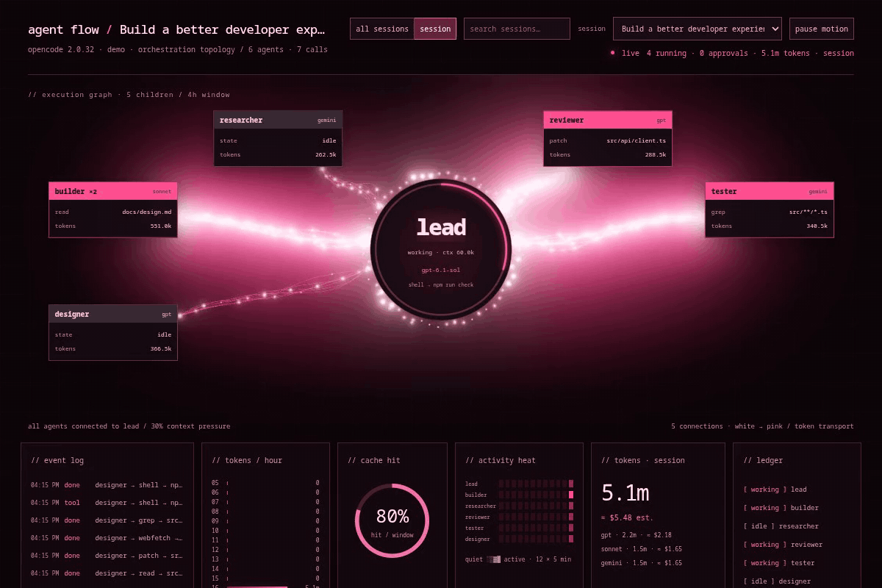
Task: Click the 340.5k tokens value on tester
Action: tap(817, 226)
